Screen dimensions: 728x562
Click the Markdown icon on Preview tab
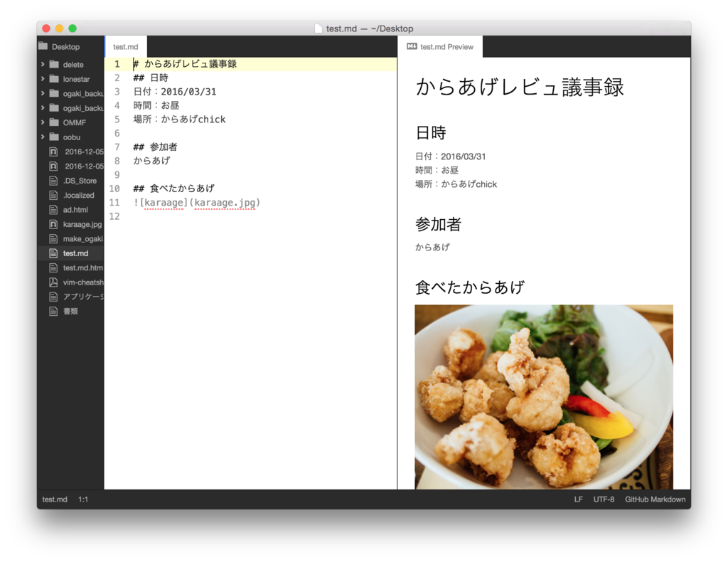click(412, 46)
